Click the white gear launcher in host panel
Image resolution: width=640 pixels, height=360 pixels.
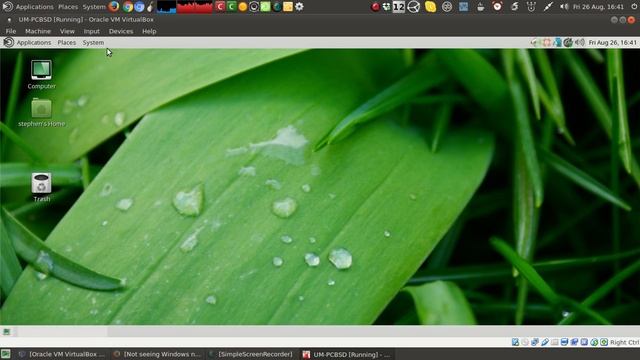pyautogui.click(x=299, y=7)
